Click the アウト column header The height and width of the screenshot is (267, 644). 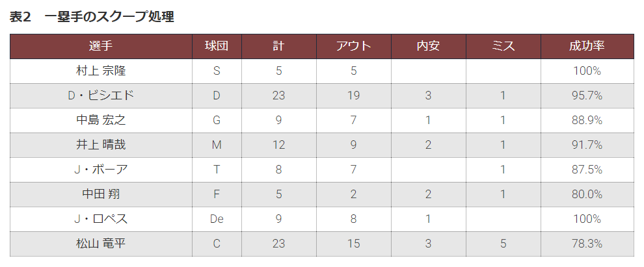[x=354, y=46]
